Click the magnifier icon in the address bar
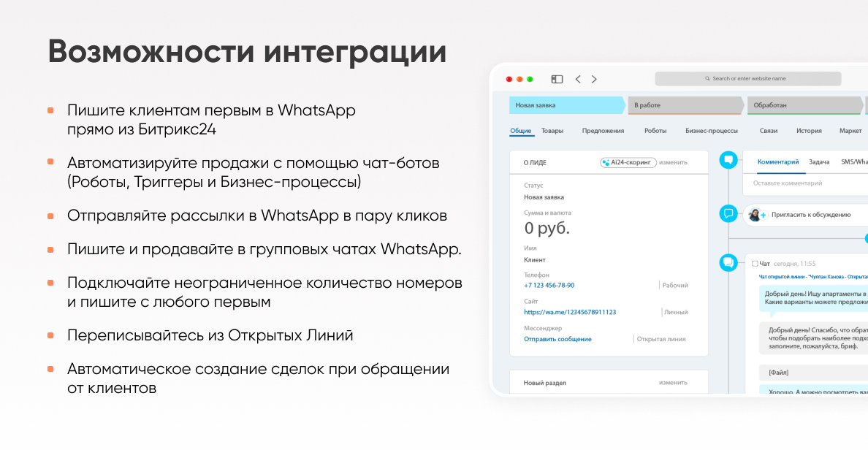 (x=707, y=79)
